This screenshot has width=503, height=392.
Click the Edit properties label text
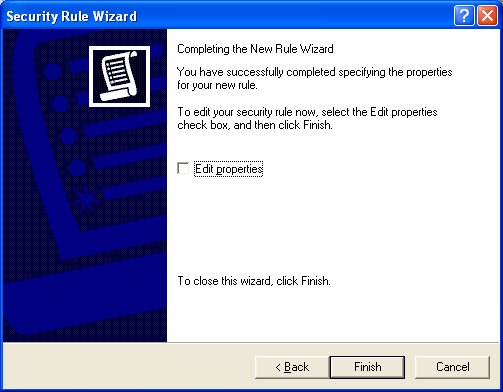[229, 169]
